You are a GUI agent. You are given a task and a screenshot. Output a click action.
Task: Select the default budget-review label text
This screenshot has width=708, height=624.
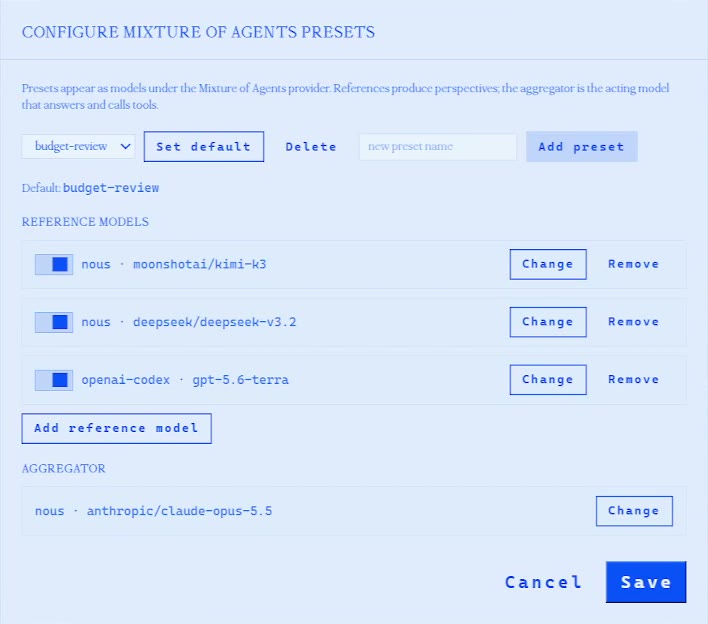[x=111, y=188]
